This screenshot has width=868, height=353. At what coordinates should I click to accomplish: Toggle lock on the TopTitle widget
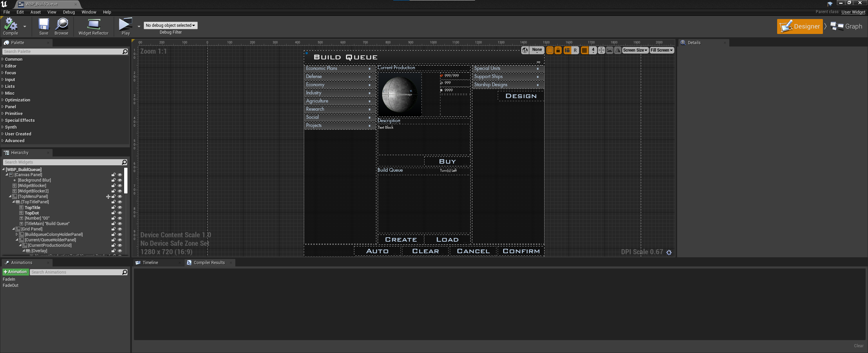click(x=114, y=207)
